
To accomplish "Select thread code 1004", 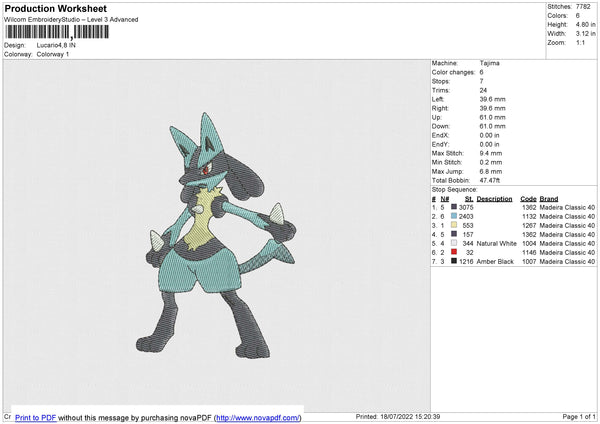I will [529, 243].
